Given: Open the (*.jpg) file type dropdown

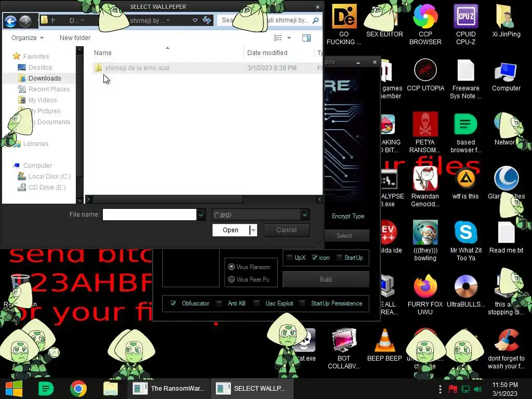Looking at the screenshot, I should click(304, 215).
